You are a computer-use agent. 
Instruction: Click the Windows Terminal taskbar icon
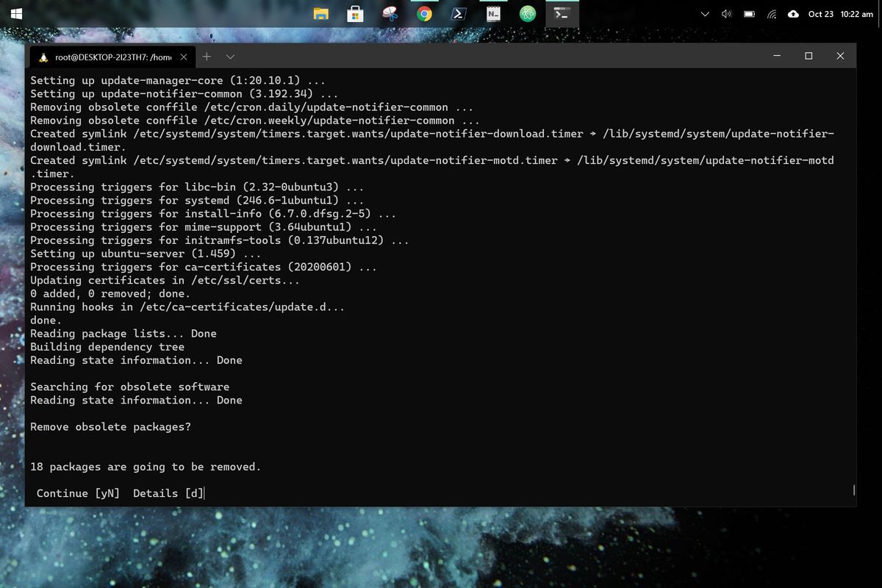click(562, 12)
